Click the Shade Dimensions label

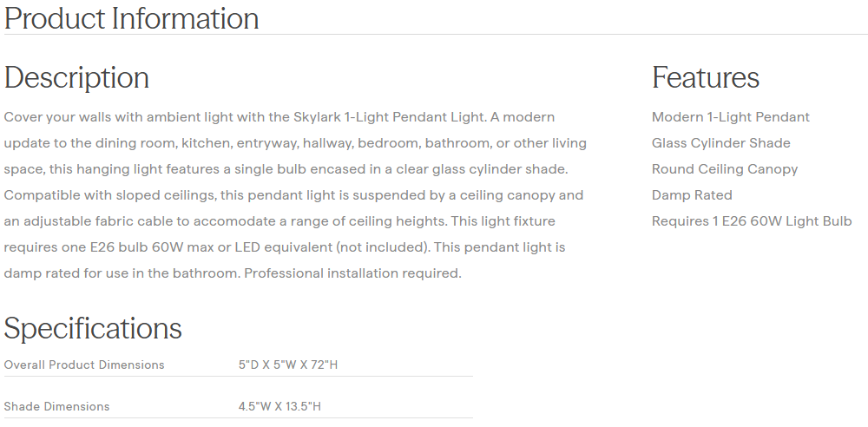tap(57, 407)
